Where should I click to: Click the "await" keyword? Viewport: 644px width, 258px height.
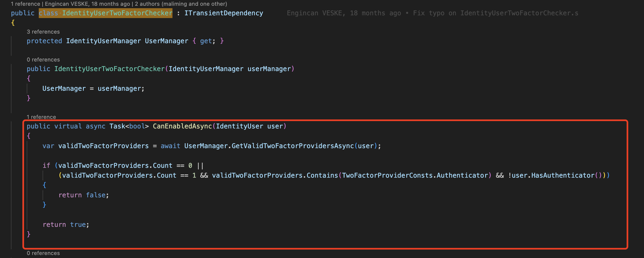pyautogui.click(x=170, y=146)
